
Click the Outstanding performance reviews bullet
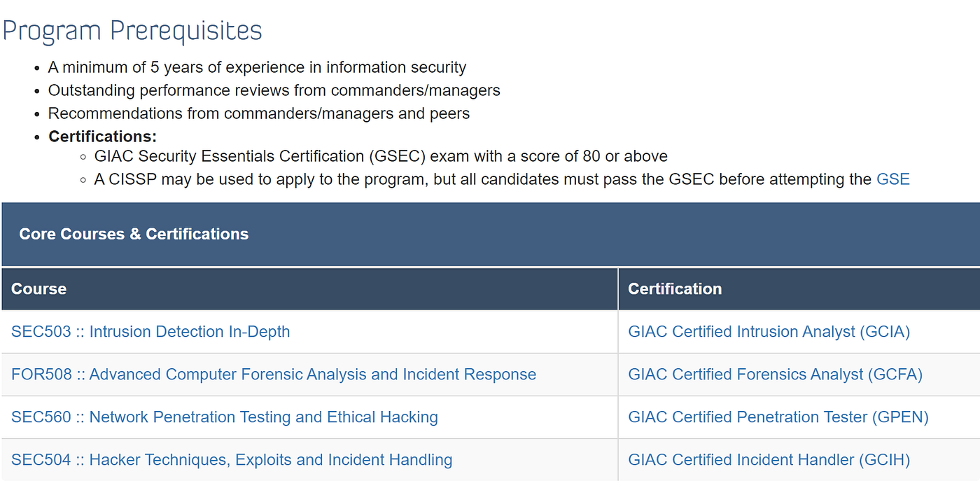click(x=274, y=91)
